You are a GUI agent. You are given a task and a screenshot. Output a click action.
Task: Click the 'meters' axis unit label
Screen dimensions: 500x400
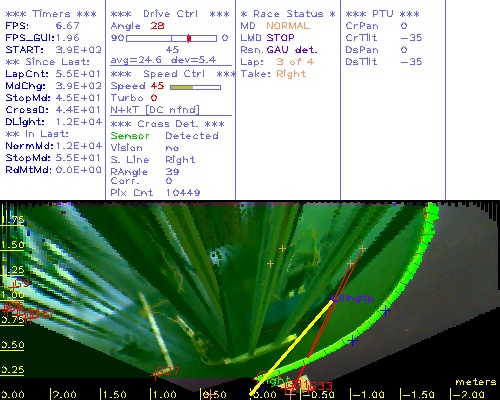476,382
